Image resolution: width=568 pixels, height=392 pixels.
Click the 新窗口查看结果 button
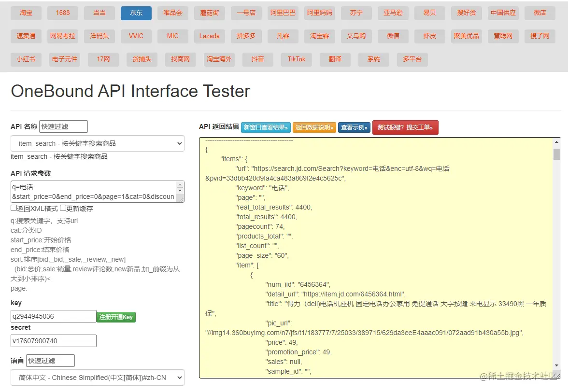coord(266,127)
